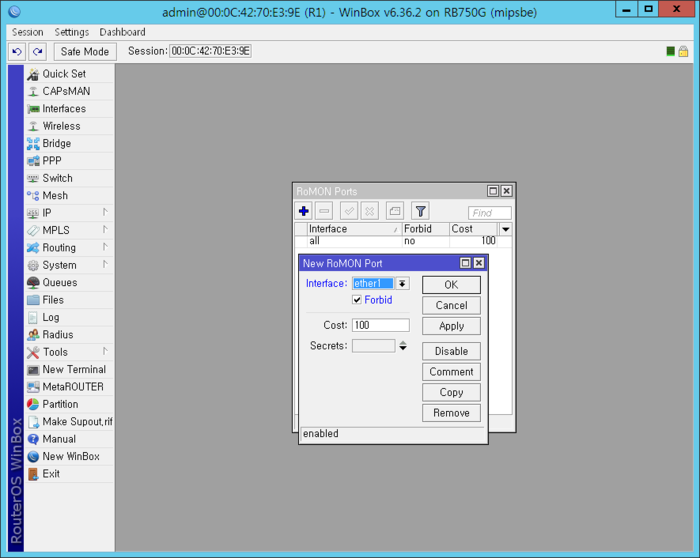This screenshot has height=558, width=700.
Task: Open CAPsMAN in the sidebar
Action: click(69, 91)
